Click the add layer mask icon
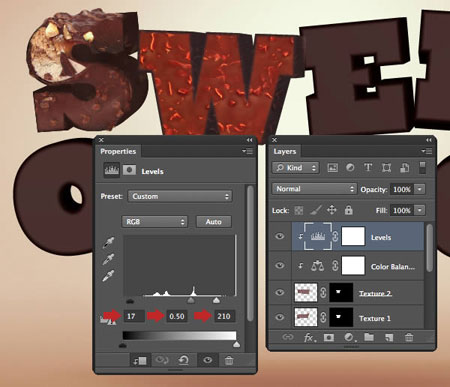The image size is (450, 387). pyautogui.click(x=329, y=338)
